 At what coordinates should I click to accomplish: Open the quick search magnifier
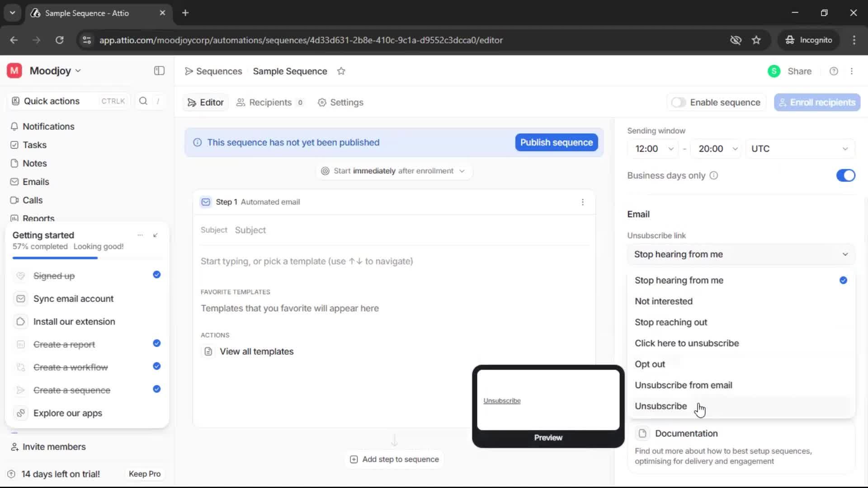tap(143, 101)
